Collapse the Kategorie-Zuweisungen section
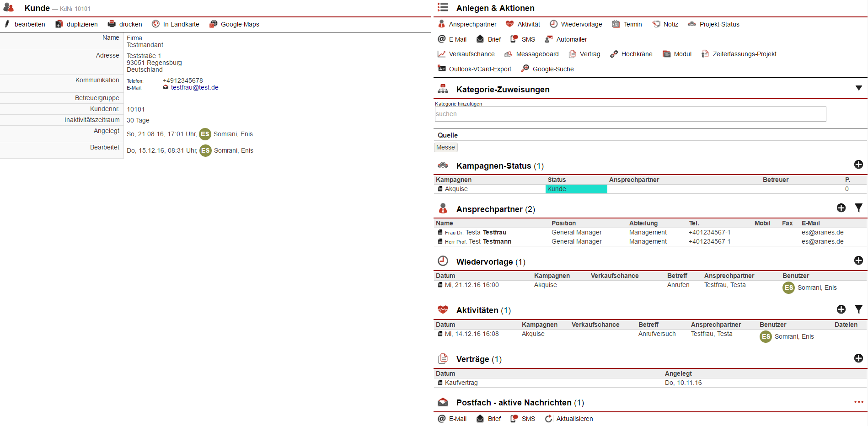Image resolution: width=868 pixels, height=426 pixels. coord(858,88)
